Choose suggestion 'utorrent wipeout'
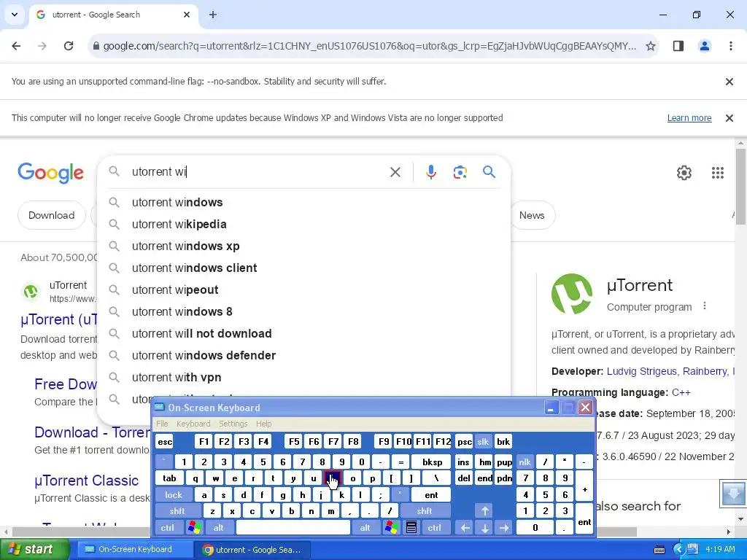 pyautogui.click(x=303, y=290)
